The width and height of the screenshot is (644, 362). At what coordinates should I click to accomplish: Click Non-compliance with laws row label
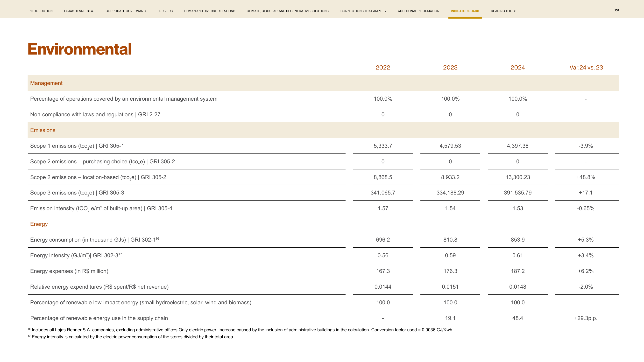coord(95,114)
